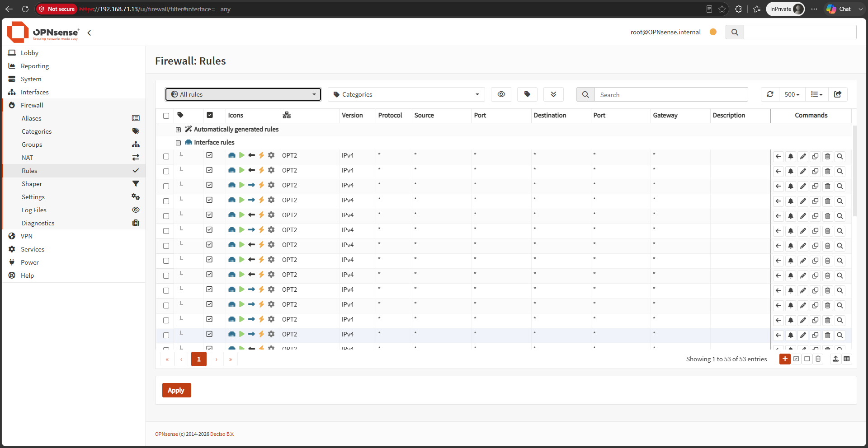Select the highlighted OPT2 rule row checkbox

click(166, 335)
